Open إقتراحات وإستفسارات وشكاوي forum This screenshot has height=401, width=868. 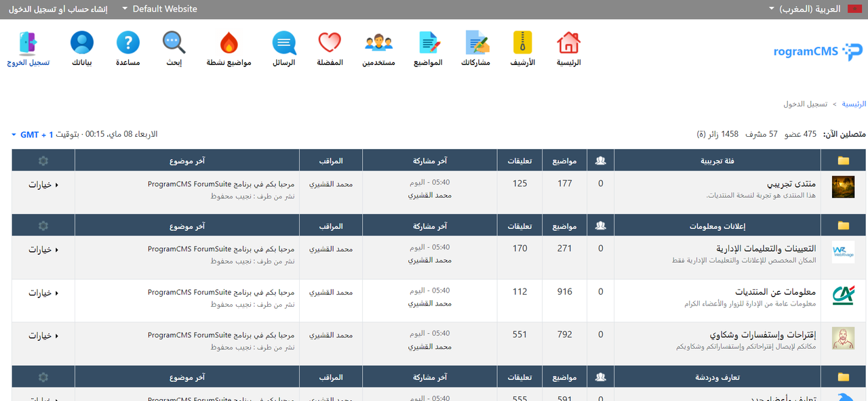(x=763, y=335)
